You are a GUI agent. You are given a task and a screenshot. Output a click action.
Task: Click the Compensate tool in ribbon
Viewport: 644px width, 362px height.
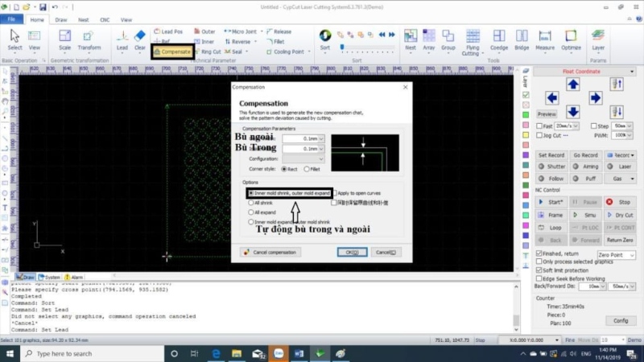pos(172,51)
